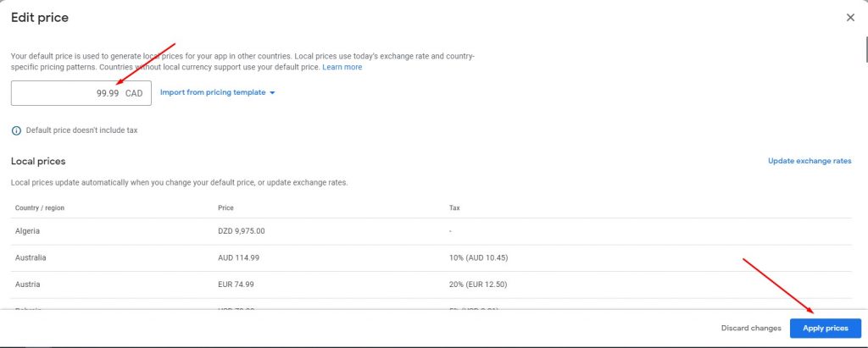Screen dimensions: 868x348
Task: Click the info icon beside the tax note
Action: click(16, 130)
